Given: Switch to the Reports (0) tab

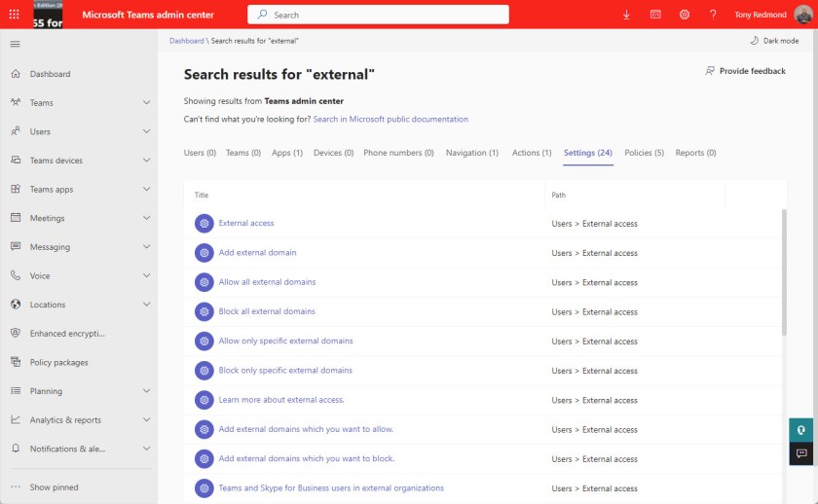Looking at the screenshot, I should pyautogui.click(x=695, y=153).
